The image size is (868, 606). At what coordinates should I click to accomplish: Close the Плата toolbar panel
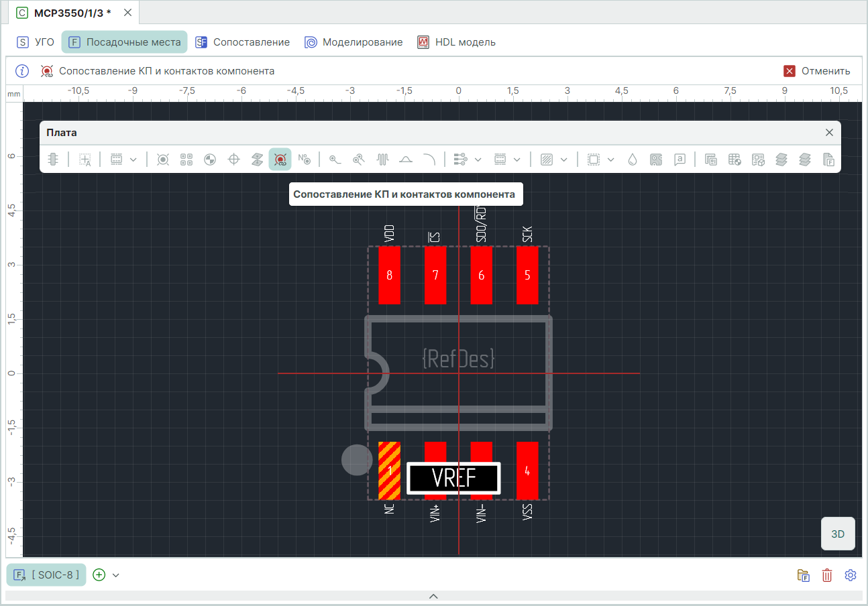point(829,133)
